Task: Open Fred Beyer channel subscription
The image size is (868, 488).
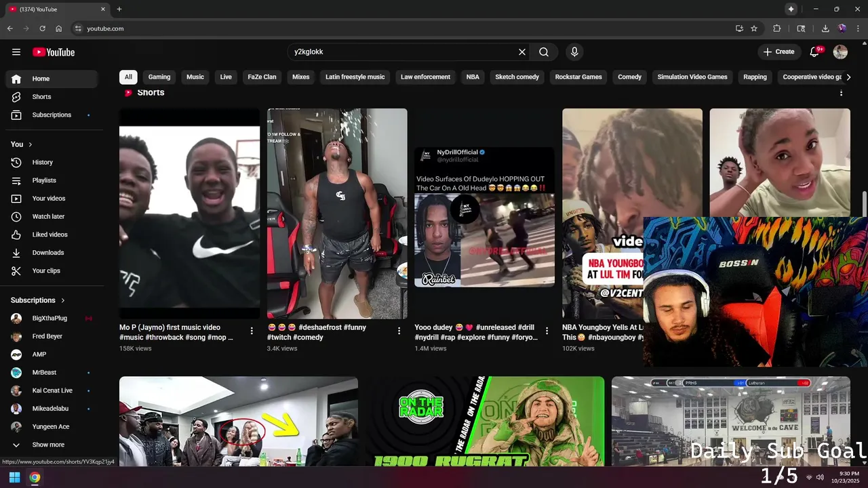Action: coord(52,336)
